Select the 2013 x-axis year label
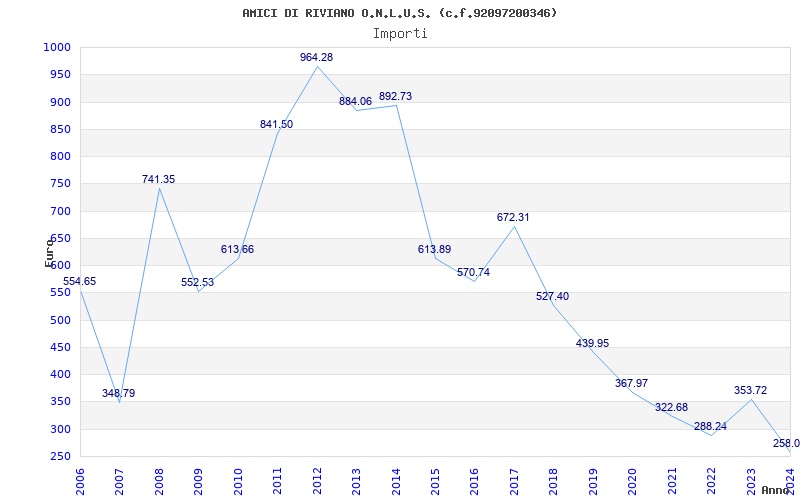Screen dimensions: 800x500 (356, 481)
